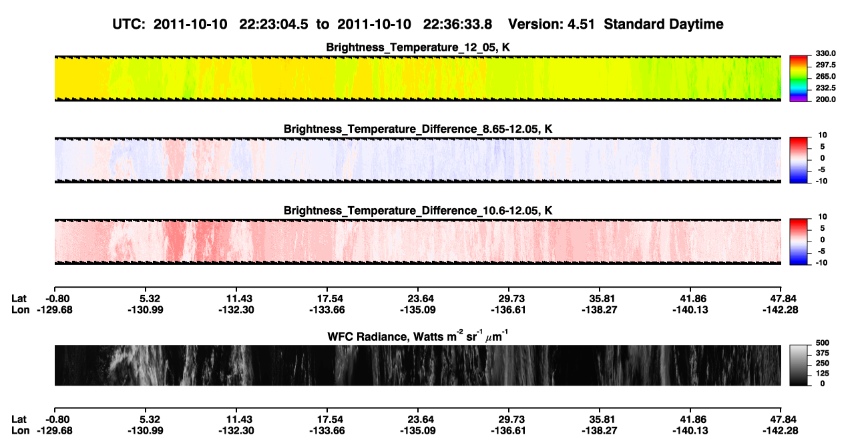
Task: Click the Version: 4.51 text in the header
Action: 553,24
